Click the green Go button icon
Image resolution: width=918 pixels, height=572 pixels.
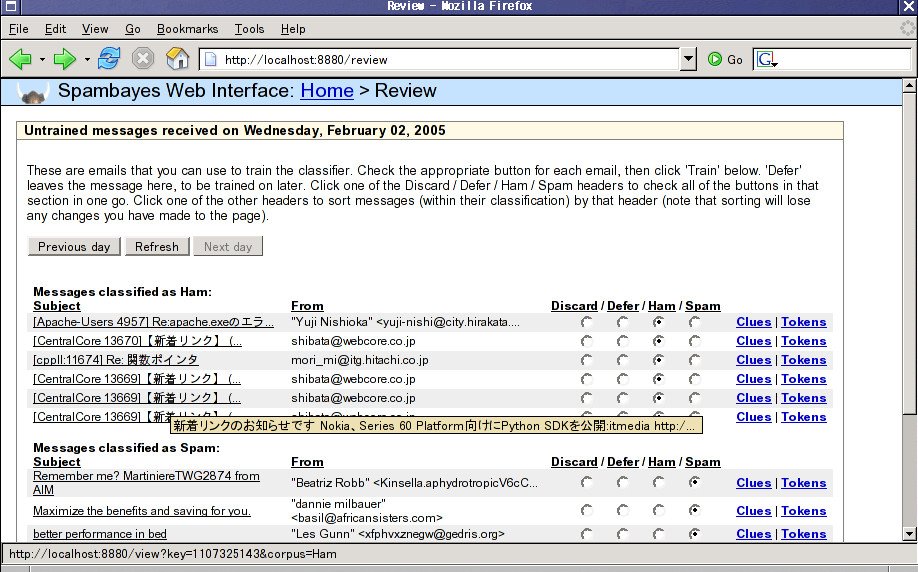[715, 59]
